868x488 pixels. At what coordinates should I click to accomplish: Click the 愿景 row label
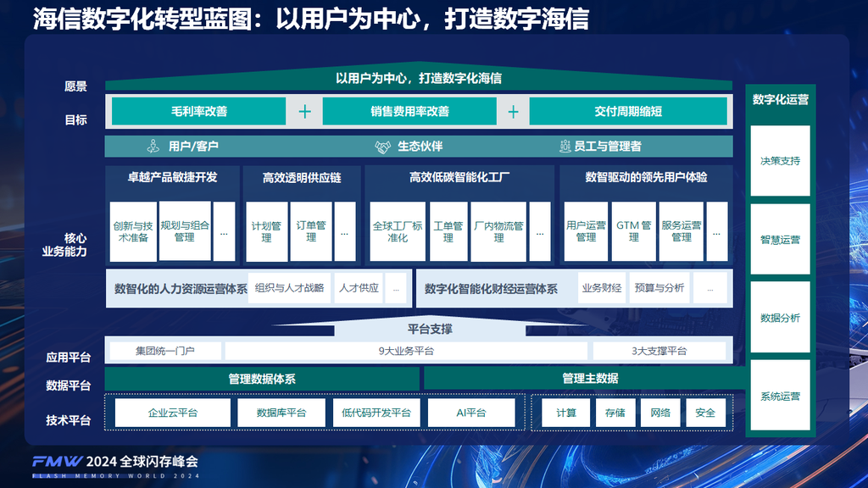point(75,86)
